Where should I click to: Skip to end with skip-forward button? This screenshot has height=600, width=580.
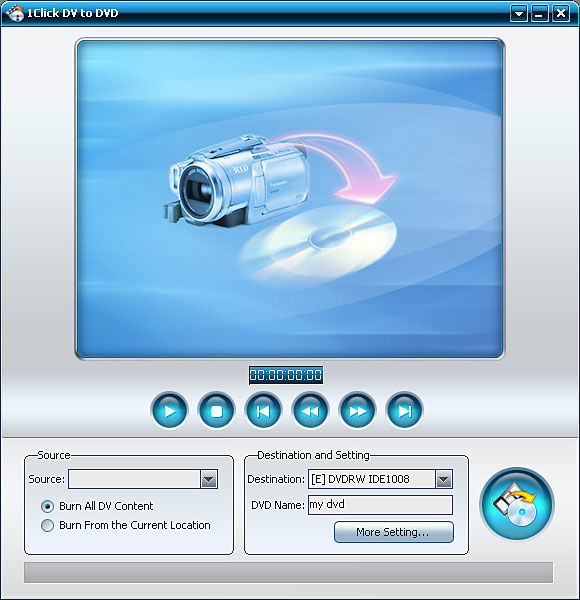(404, 411)
